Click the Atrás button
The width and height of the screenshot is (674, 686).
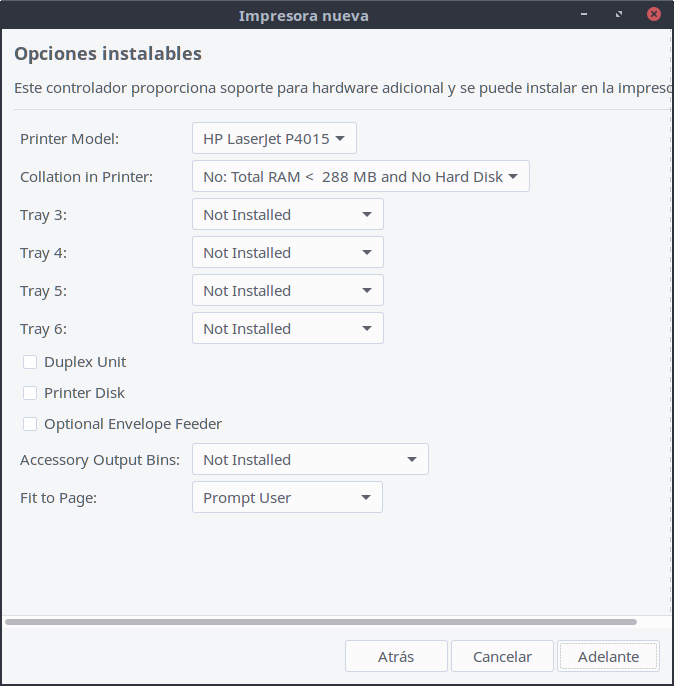(396, 657)
